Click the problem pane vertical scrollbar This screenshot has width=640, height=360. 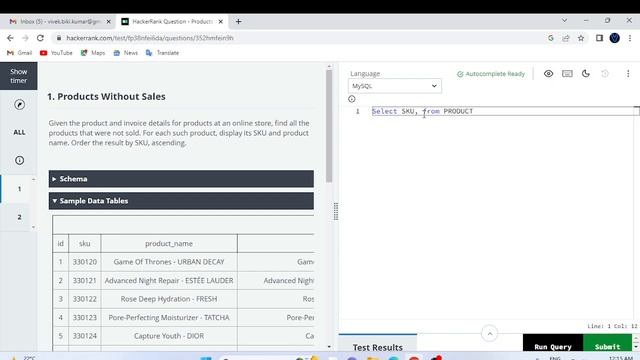point(329,127)
